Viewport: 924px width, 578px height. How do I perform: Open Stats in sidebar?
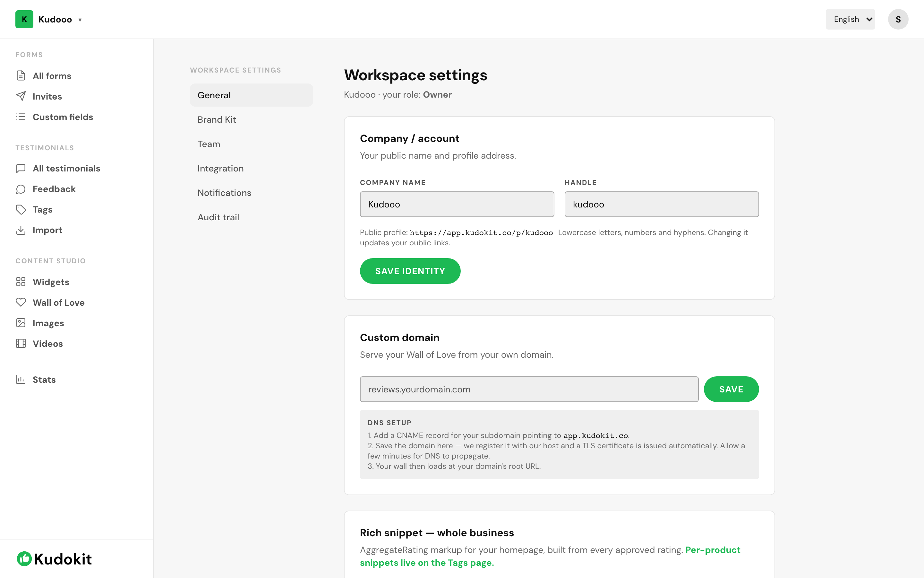(44, 380)
